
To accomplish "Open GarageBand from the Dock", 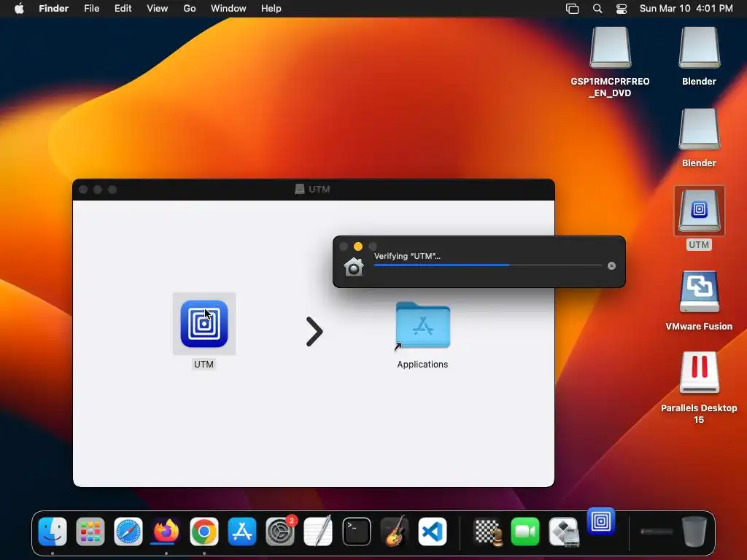I will (395, 532).
